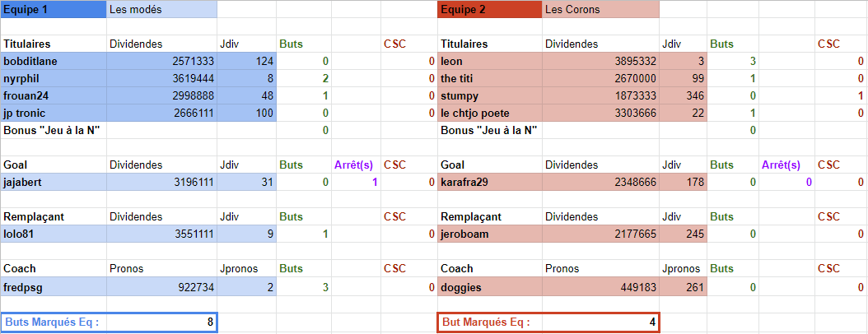Select the leon player cell
Viewport: 868px width, 334px height.
coord(490,62)
